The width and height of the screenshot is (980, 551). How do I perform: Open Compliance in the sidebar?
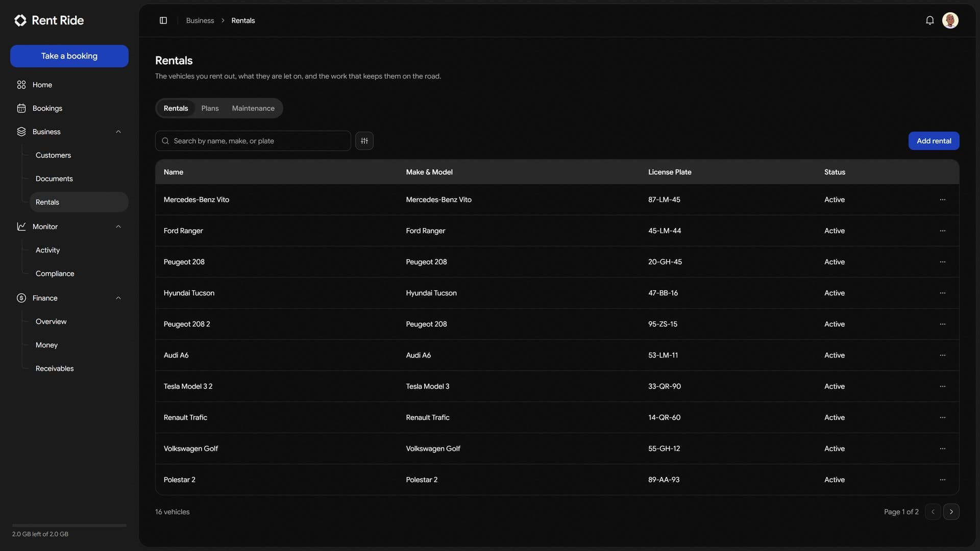(79, 273)
